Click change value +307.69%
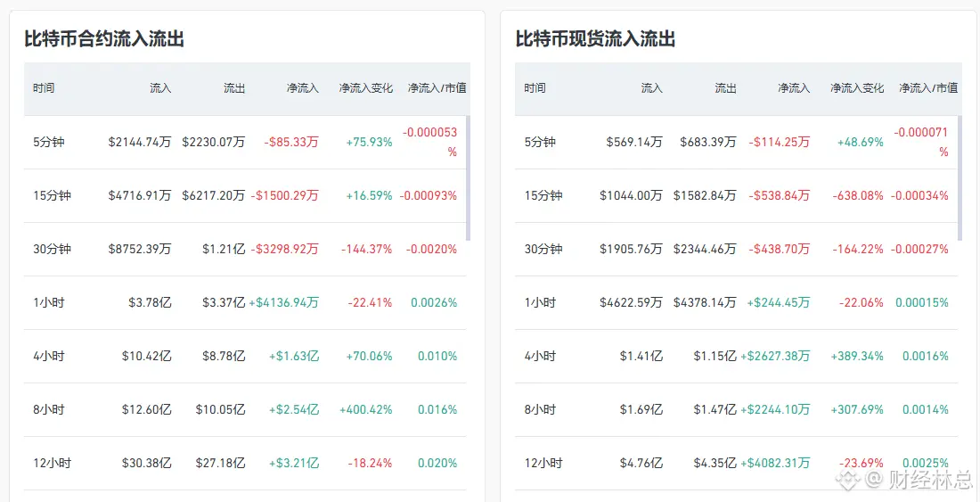 (x=857, y=411)
